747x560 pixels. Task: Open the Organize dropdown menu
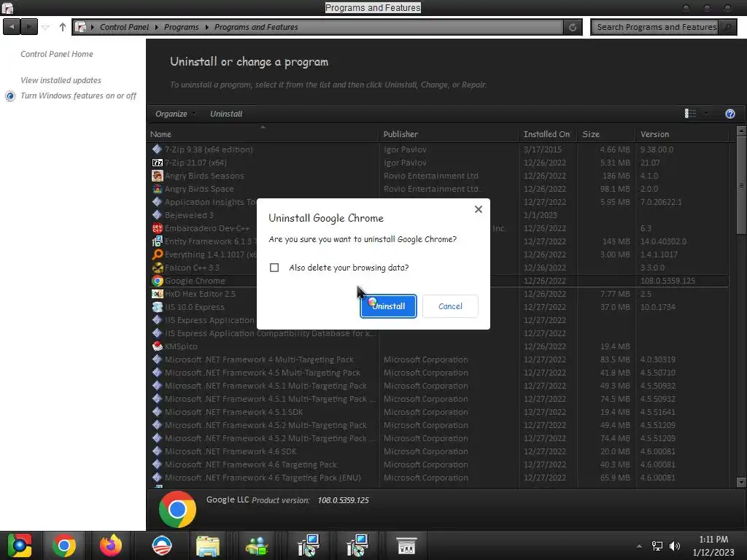coord(175,114)
